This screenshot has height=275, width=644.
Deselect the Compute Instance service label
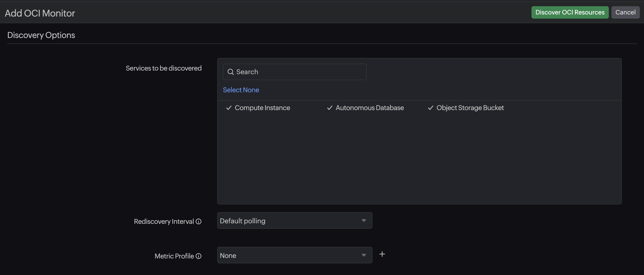point(262,108)
